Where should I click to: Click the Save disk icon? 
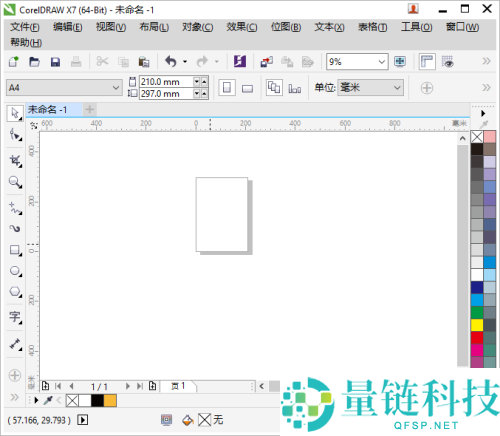[x=55, y=62]
